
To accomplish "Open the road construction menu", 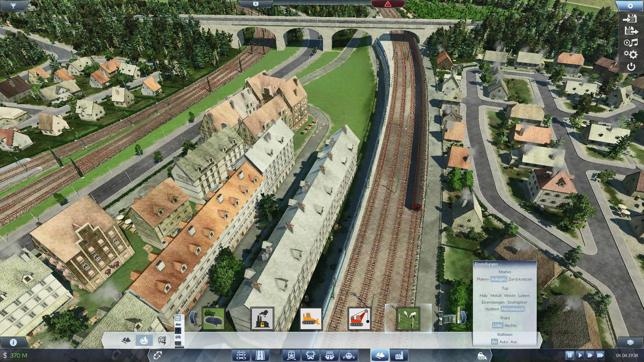I will pos(260,355).
